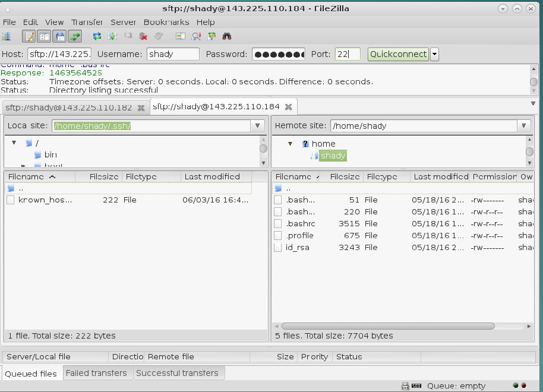This screenshot has width=543, height=392.
Task: Select the bin folder in local tree
Action: coord(50,155)
